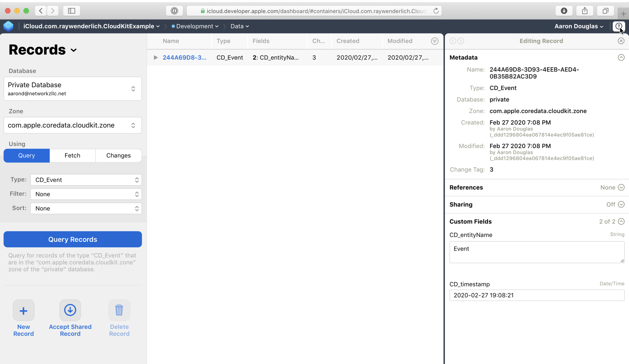Open the container name menu
Viewport: 629px width, 364px height.
point(92,26)
